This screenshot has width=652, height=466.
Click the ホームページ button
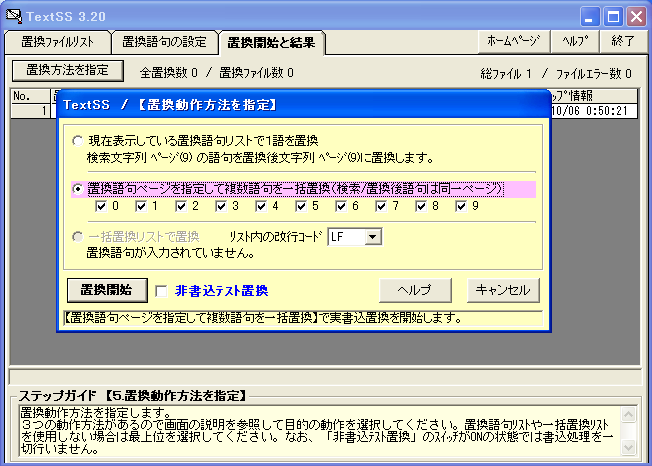[x=514, y=41]
